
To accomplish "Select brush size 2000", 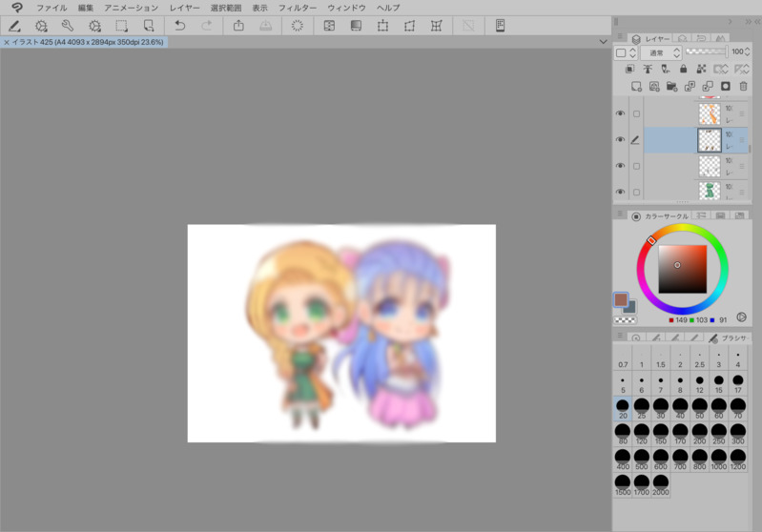I will [661, 485].
